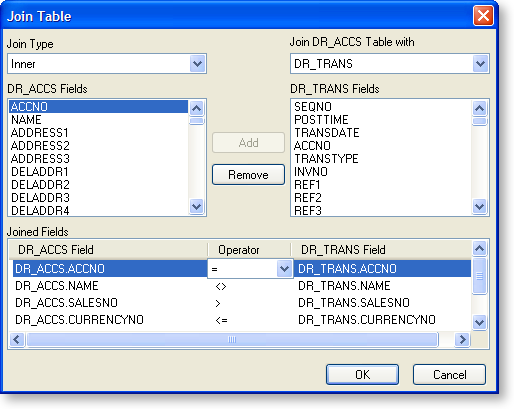Click the Joined Fields horizontal scrollbar thumb
This screenshot has width=514, height=409.
tap(232, 340)
